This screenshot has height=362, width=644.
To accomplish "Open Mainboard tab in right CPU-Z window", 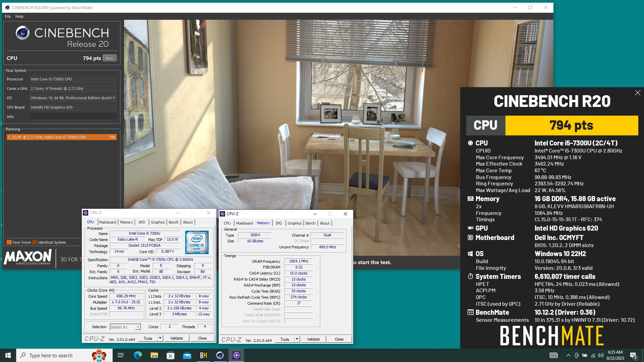I will pyautogui.click(x=245, y=223).
